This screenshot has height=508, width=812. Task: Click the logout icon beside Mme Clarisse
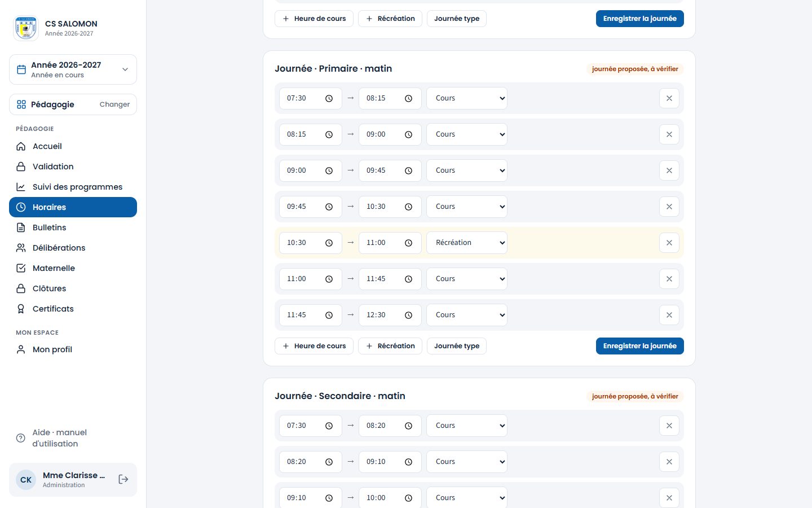coord(123,479)
